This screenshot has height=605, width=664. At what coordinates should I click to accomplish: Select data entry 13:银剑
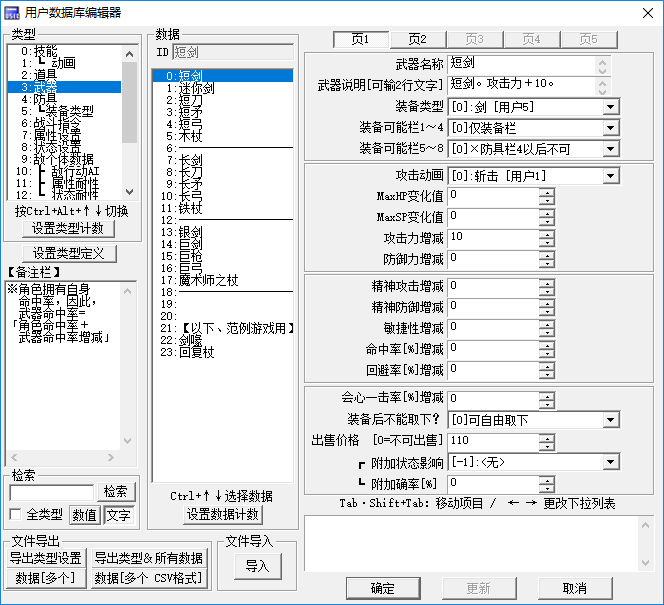click(x=223, y=232)
